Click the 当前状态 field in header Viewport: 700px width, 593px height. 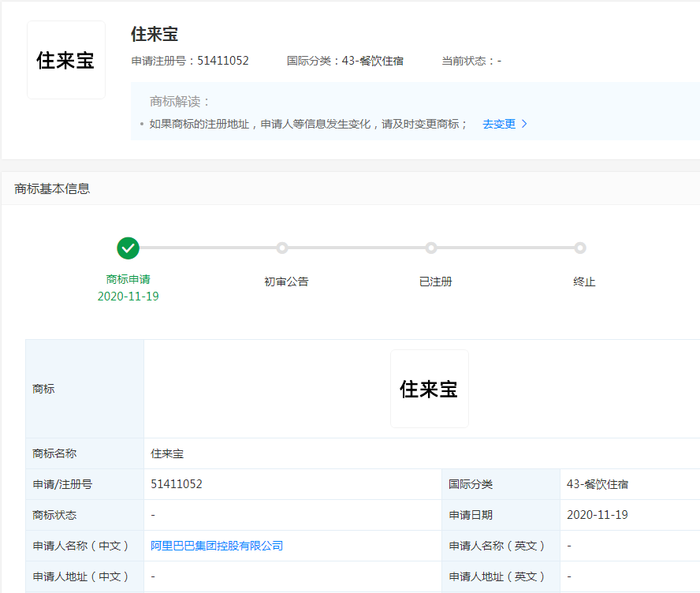click(x=473, y=60)
